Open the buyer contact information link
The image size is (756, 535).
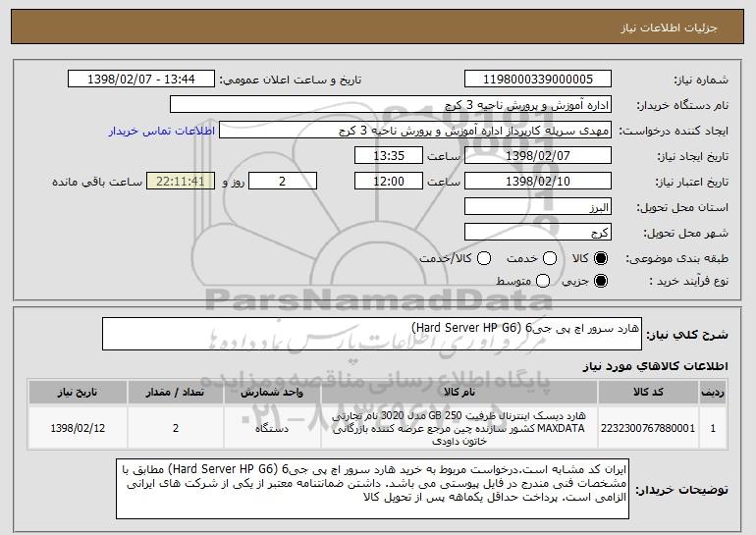(162, 131)
